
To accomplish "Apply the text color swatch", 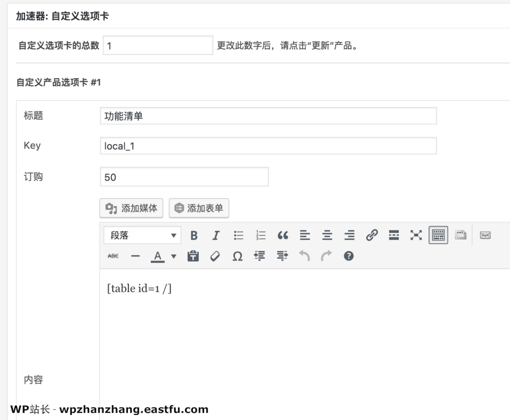I will 157,256.
